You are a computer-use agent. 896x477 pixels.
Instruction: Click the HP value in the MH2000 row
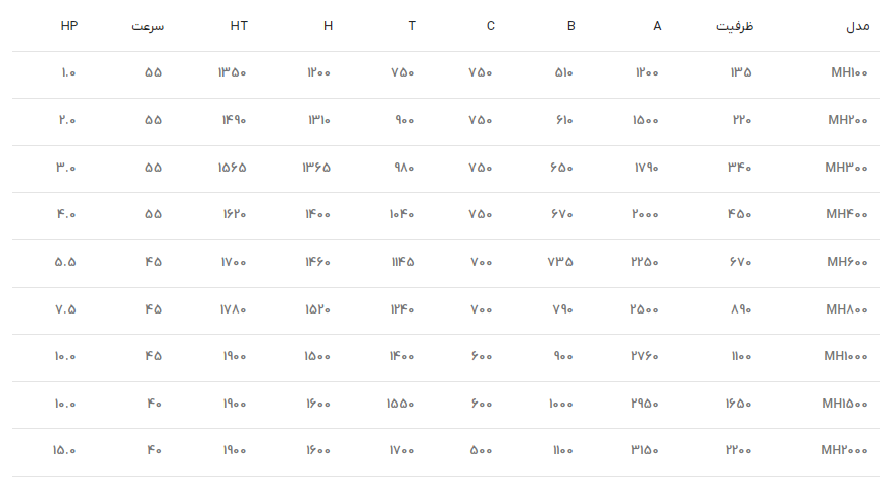point(66,450)
